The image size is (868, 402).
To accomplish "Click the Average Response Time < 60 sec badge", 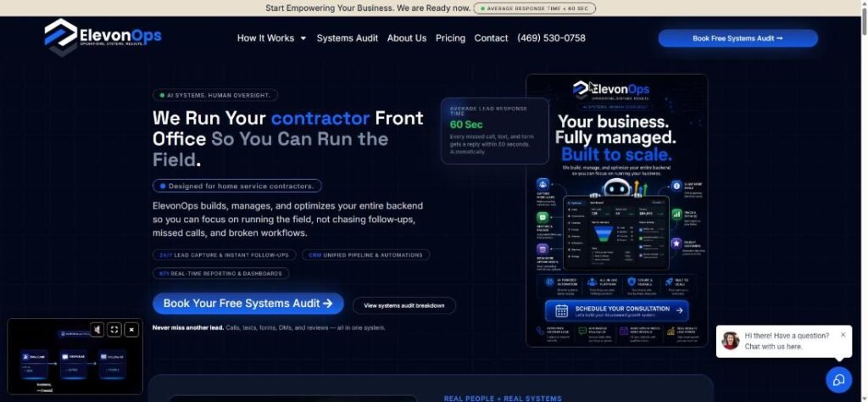I will (x=535, y=8).
